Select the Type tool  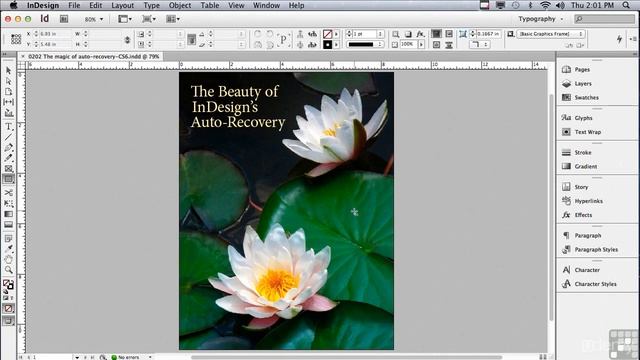click(9, 127)
